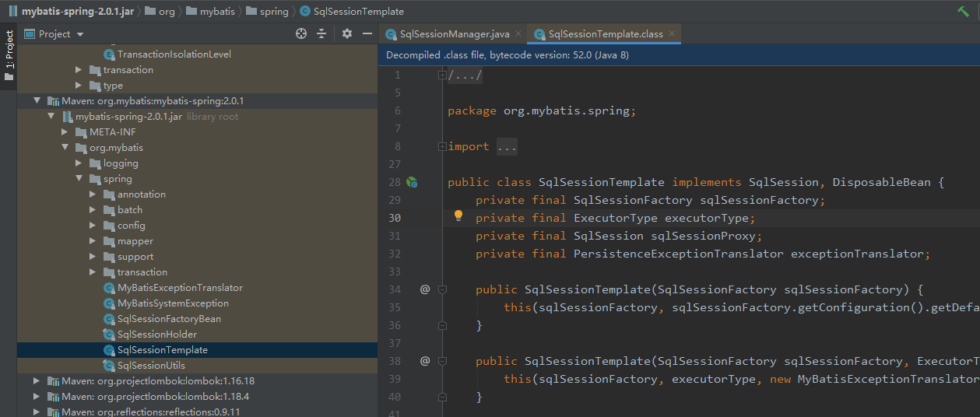Click the Build project hammer icon

964,11
